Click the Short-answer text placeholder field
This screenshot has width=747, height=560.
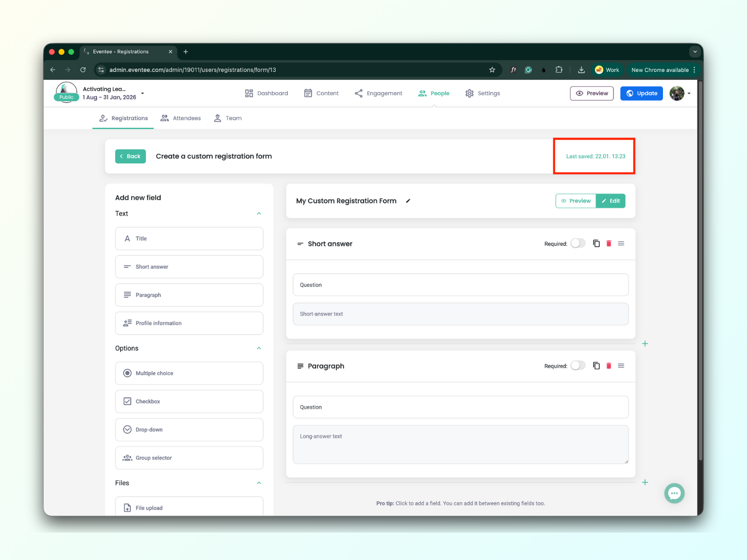[461, 314]
